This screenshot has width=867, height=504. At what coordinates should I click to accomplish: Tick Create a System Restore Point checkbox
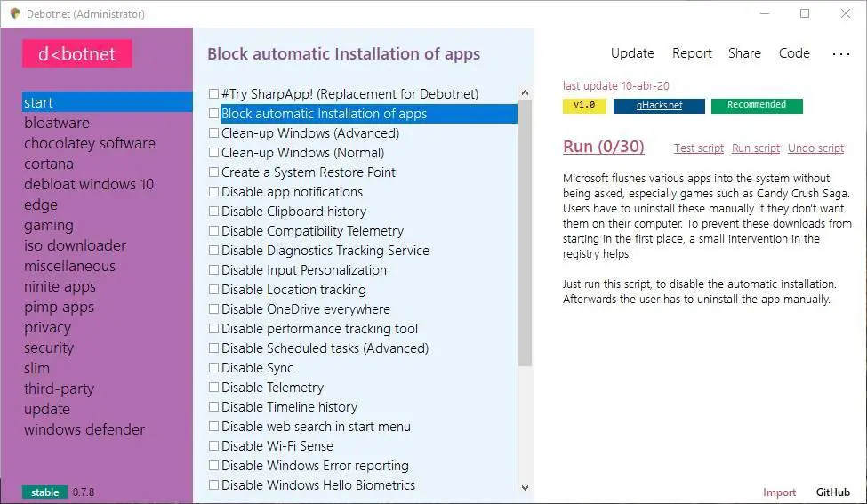(x=213, y=172)
